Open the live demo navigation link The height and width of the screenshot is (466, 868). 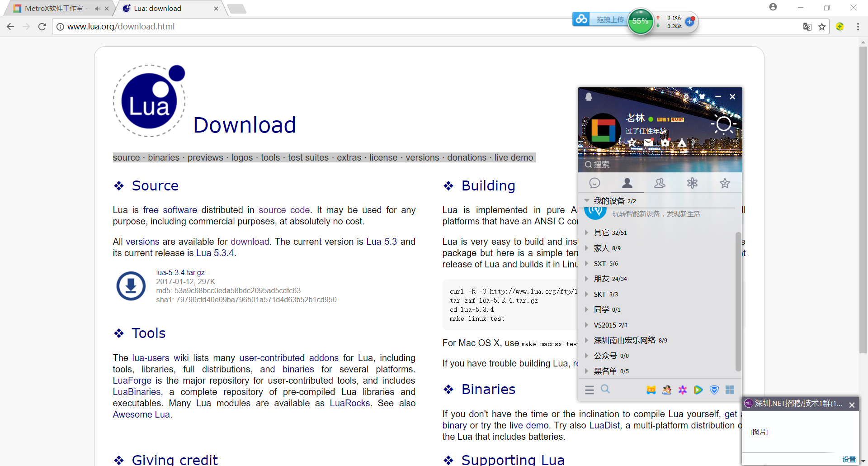point(514,157)
